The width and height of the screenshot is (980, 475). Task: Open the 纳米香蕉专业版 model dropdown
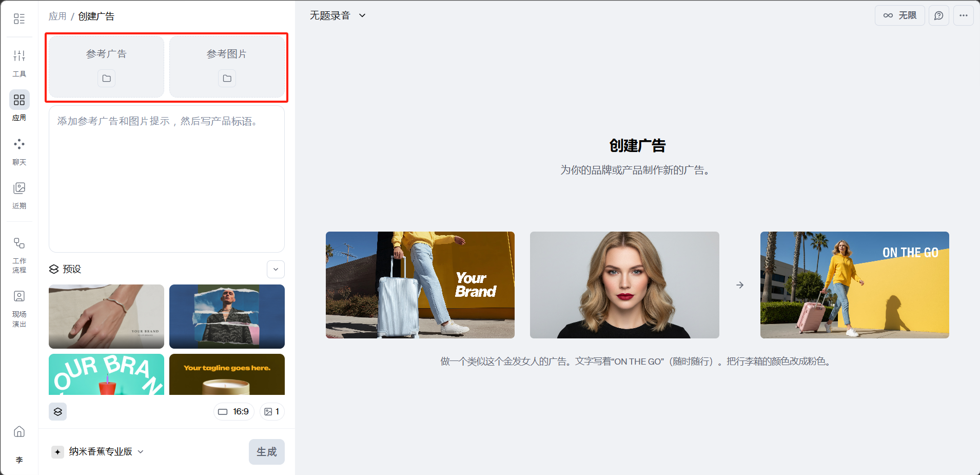pos(98,451)
